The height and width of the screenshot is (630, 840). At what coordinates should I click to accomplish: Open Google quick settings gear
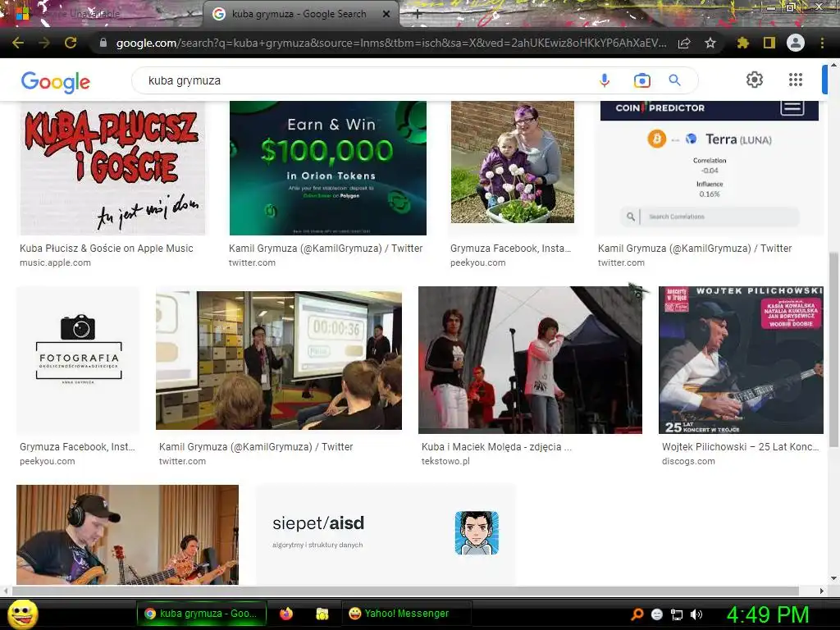[755, 80]
